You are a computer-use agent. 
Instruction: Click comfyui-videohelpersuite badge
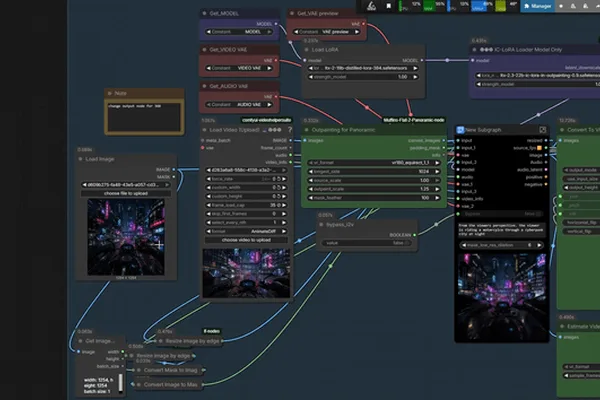tap(267, 120)
